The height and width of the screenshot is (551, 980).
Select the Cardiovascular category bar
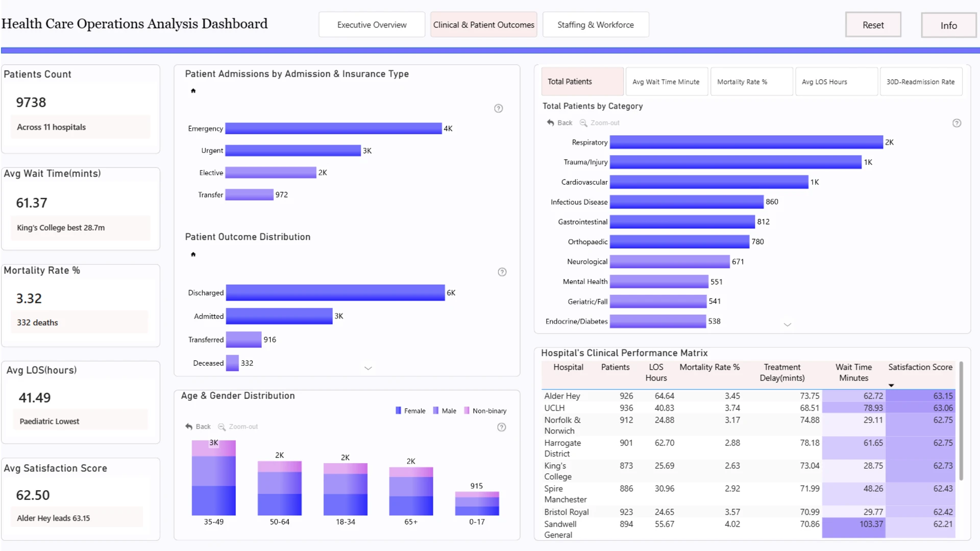(709, 182)
